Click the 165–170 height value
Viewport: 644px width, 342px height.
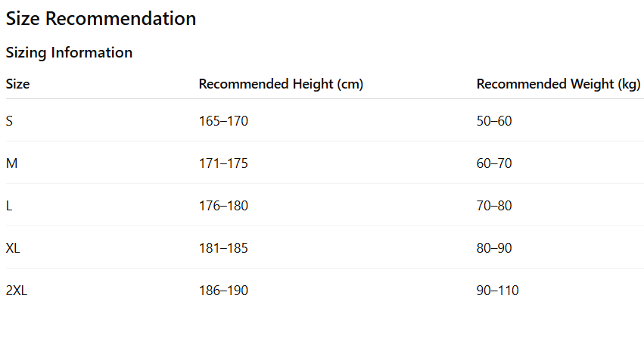click(223, 121)
